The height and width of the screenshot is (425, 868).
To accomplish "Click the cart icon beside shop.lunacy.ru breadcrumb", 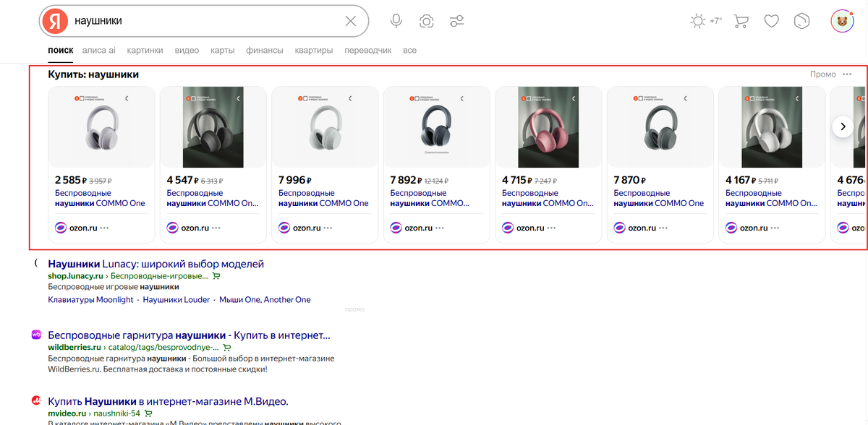I will pyautogui.click(x=216, y=276).
